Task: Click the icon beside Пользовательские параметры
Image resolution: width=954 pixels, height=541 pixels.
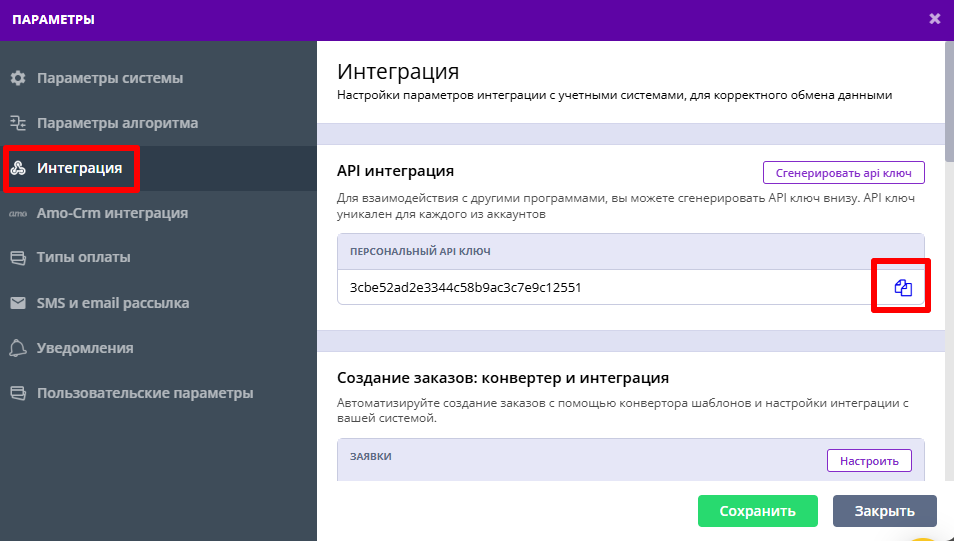Action: (x=17, y=393)
